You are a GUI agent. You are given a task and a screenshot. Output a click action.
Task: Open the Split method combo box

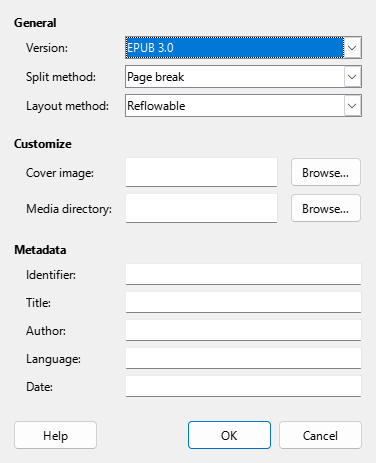pos(243,77)
